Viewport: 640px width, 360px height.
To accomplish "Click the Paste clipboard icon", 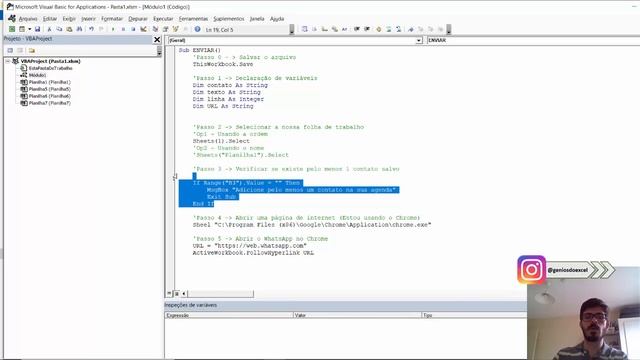I will pos(69,29).
